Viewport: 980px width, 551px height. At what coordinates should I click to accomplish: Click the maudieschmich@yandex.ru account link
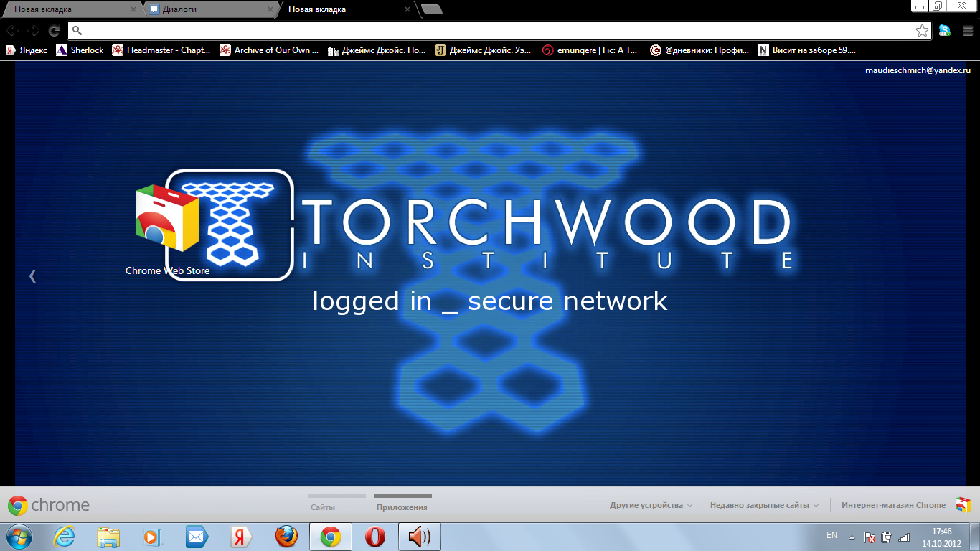coord(918,70)
